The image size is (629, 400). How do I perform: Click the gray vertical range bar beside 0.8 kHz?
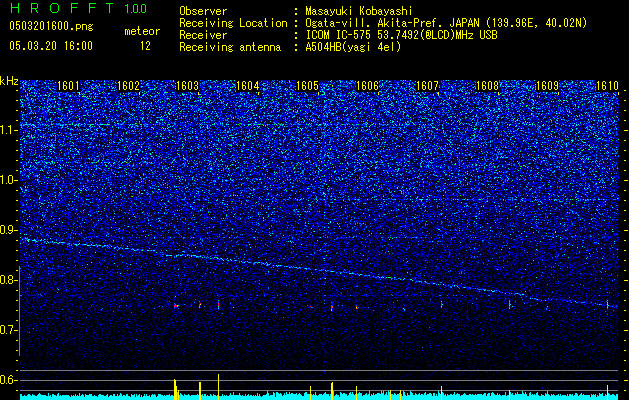19,311
